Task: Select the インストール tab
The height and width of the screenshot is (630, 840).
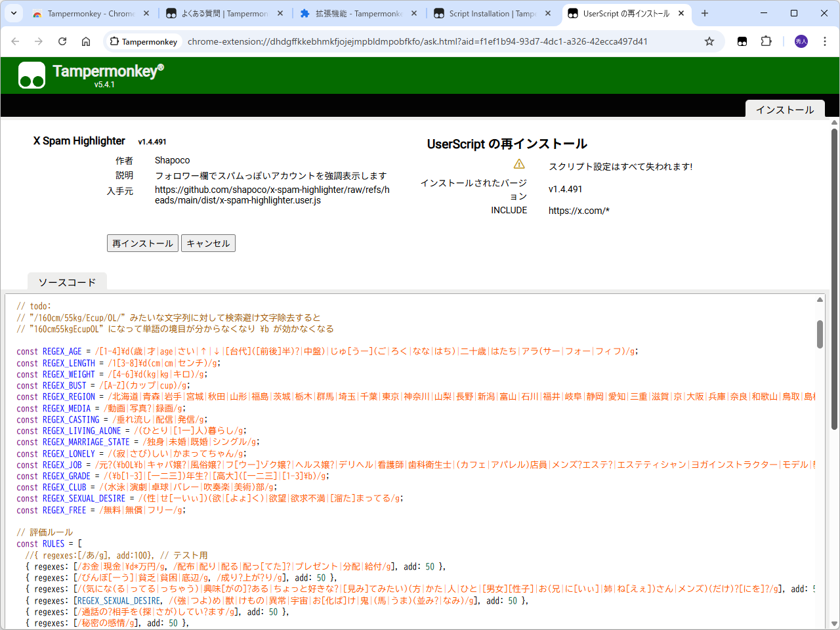Action: click(x=785, y=110)
